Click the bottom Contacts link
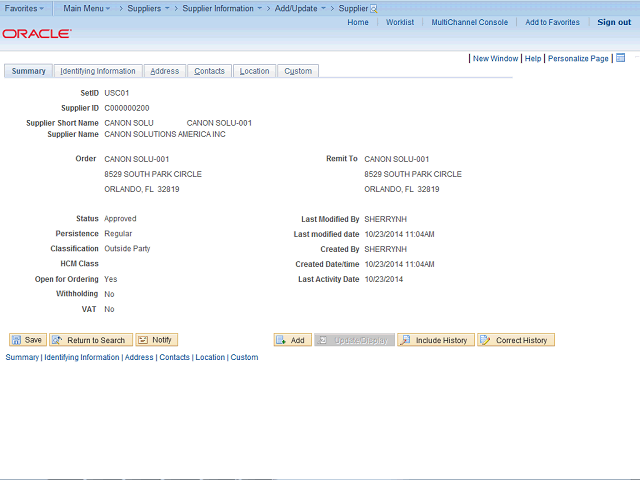This screenshot has width=640, height=480. tap(174, 357)
